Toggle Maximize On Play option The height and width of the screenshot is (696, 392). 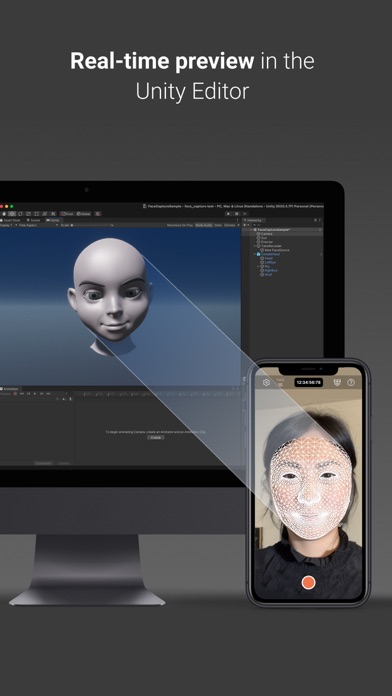point(180,225)
